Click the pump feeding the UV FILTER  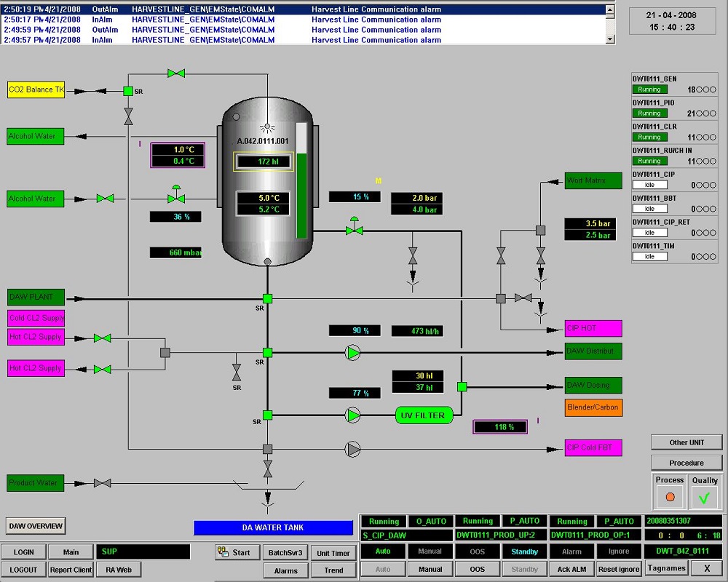[353, 415]
